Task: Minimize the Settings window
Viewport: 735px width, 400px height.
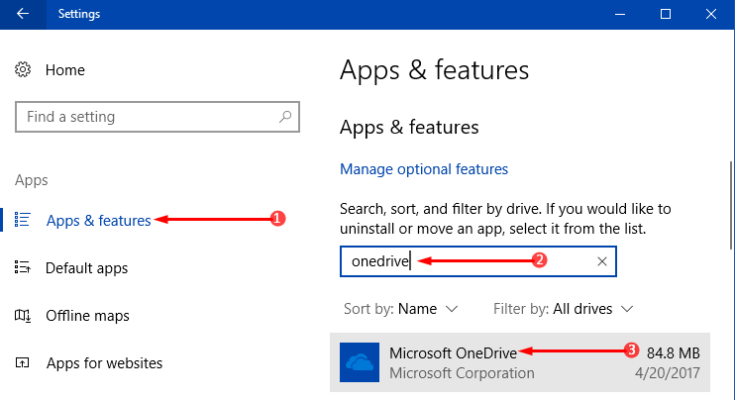Action: [620, 14]
